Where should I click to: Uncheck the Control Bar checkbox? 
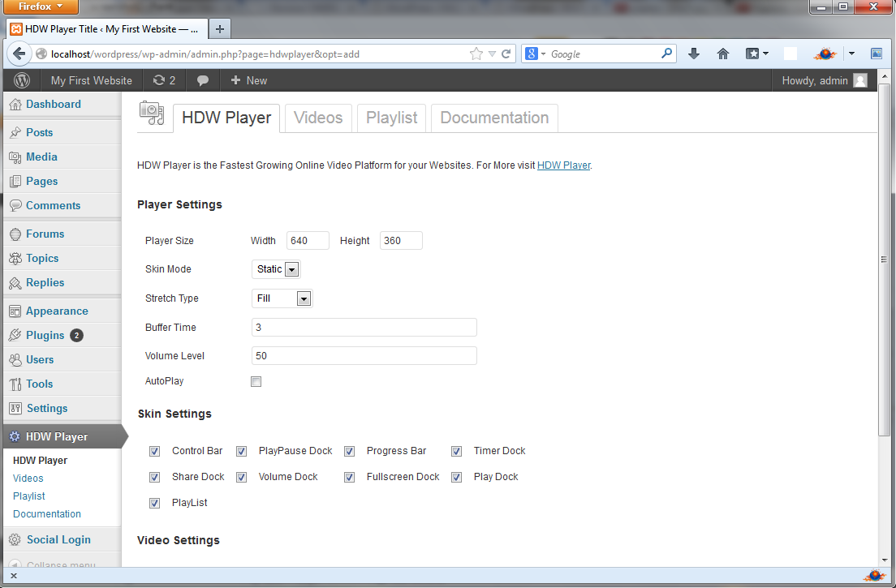coord(154,452)
